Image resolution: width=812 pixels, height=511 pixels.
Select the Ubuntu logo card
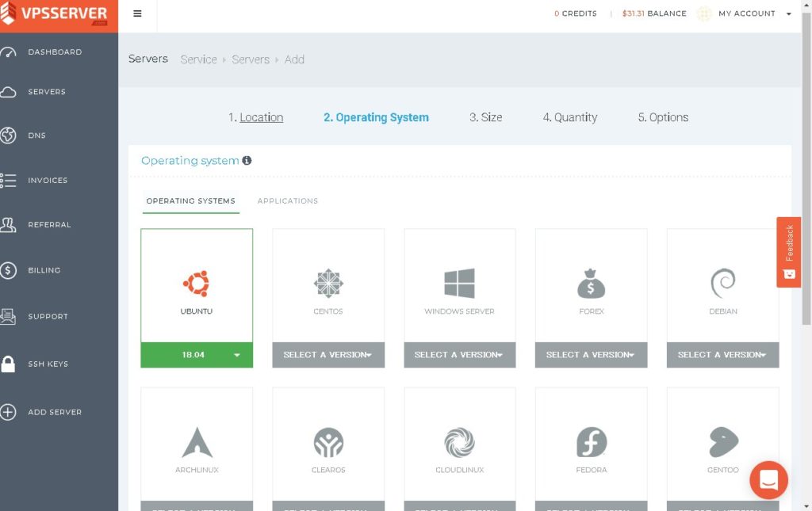(197, 284)
